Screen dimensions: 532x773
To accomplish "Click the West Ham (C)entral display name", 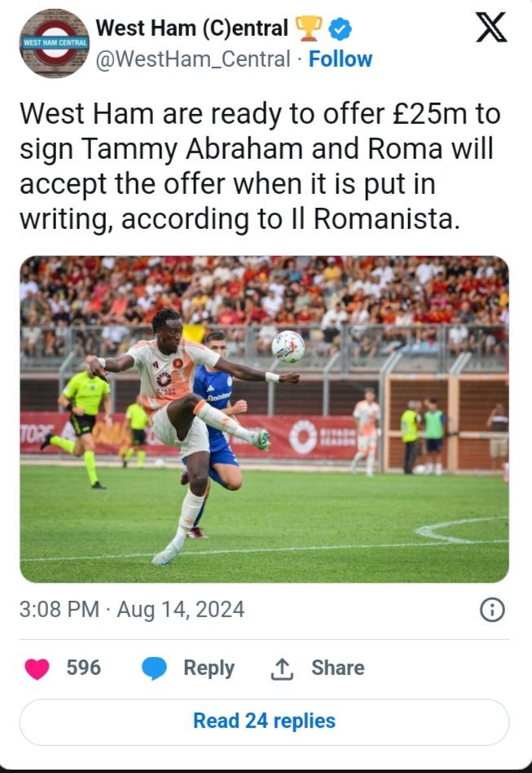I will (191, 29).
